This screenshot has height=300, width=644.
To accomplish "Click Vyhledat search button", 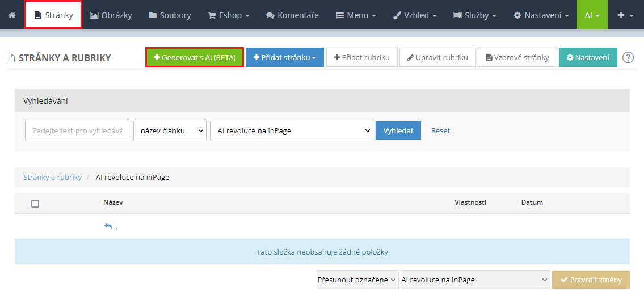I will pyautogui.click(x=398, y=130).
